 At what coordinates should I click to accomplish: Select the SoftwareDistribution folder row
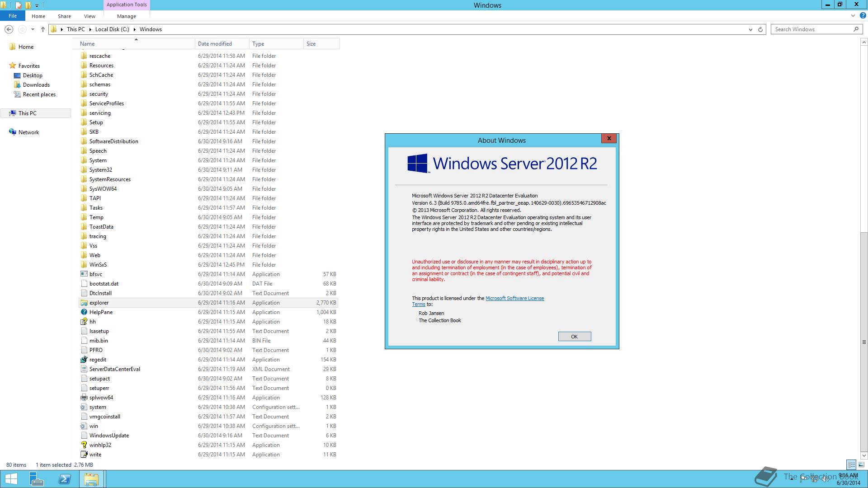pyautogui.click(x=208, y=141)
